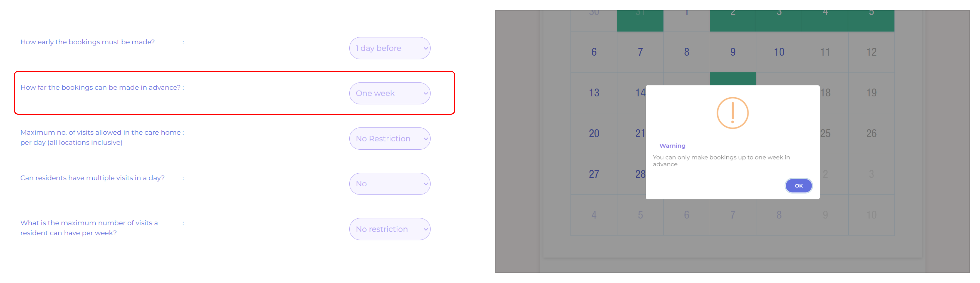Click OK button in warning dialog
The width and height of the screenshot is (980, 283).
pyautogui.click(x=798, y=186)
